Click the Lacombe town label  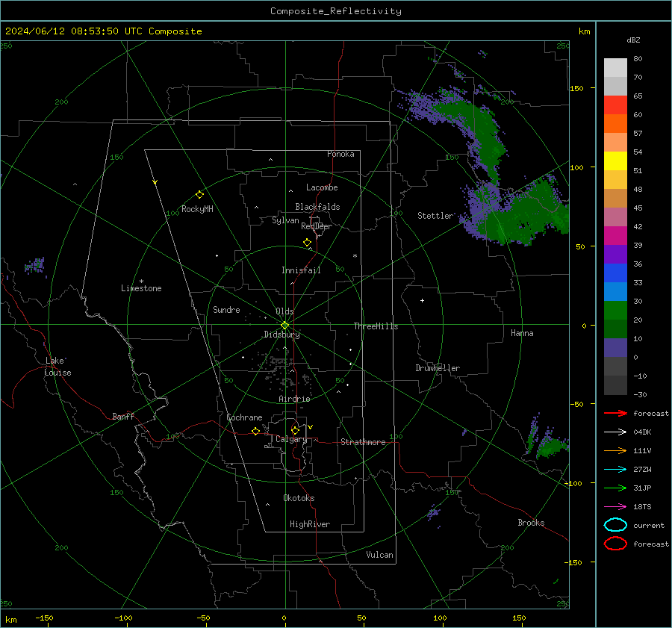[322, 187]
